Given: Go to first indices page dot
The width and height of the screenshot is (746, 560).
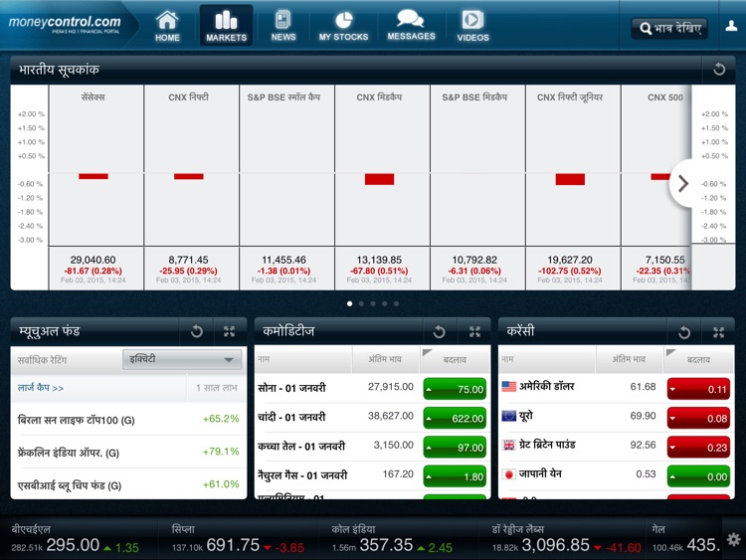Looking at the screenshot, I should (x=350, y=303).
